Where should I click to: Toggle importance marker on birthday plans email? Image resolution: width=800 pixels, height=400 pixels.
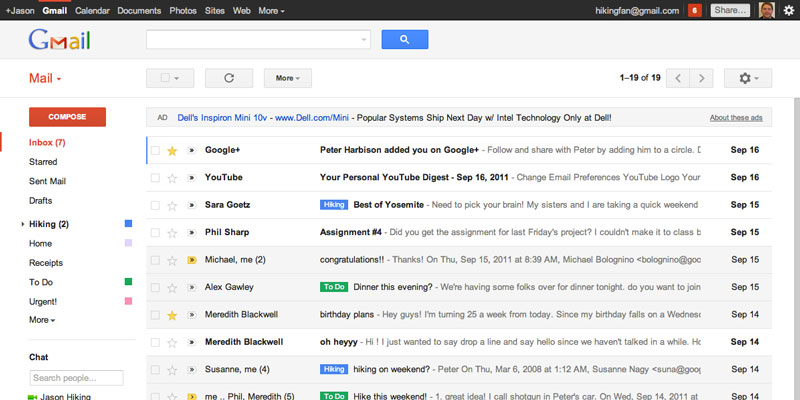(192, 315)
